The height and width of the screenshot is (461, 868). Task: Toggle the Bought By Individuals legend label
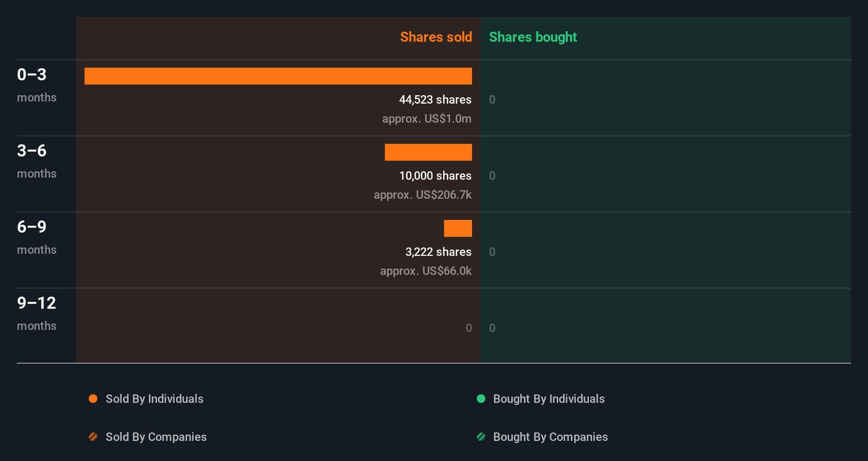(x=549, y=399)
